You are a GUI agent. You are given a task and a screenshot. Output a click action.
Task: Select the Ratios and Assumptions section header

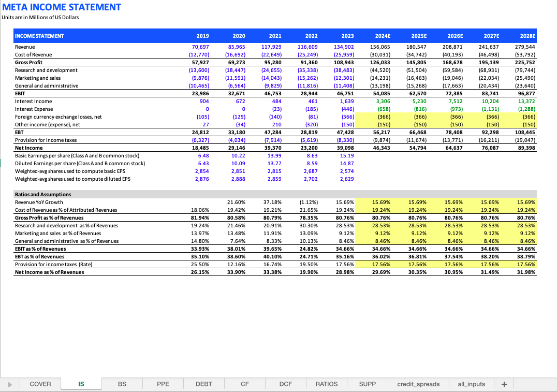pyautogui.click(x=43, y=194)
